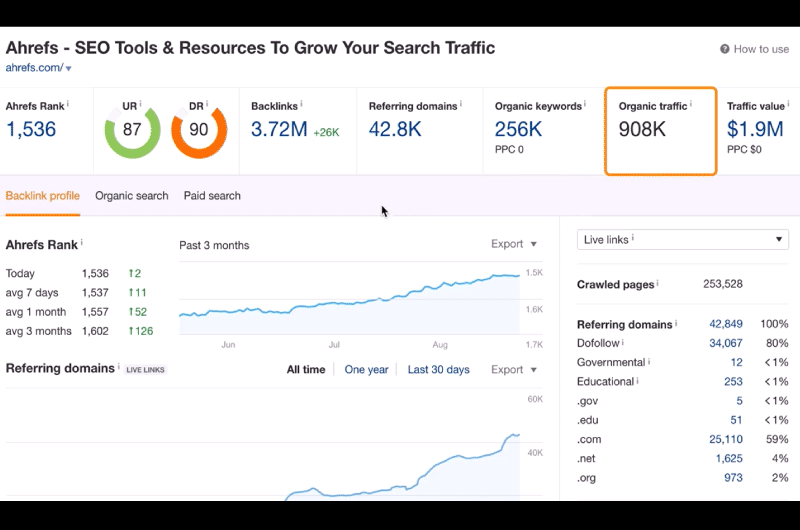Click the Crawled pages 253,528 value
The width and height of the screenshot is (800, 530).
tap(722, 284)
